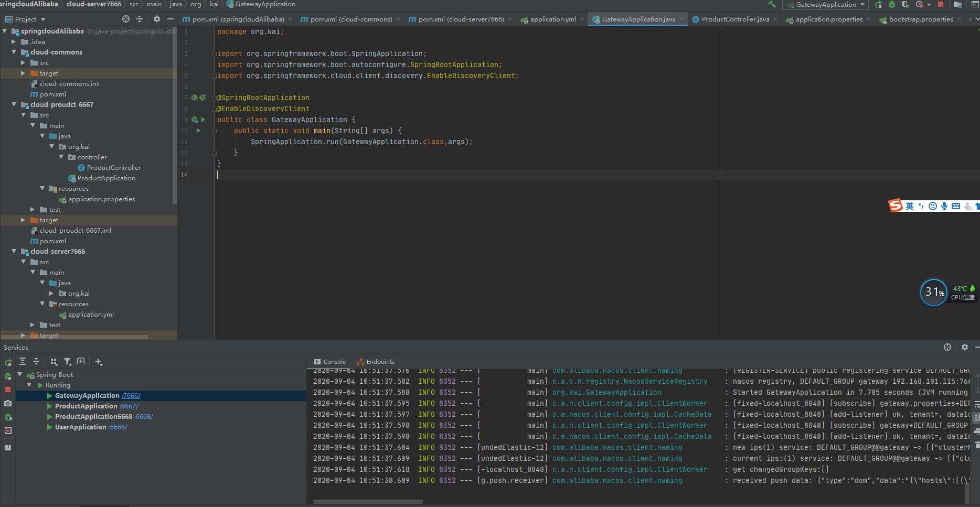Start debugging with the top bug icon

pos(892,5)
